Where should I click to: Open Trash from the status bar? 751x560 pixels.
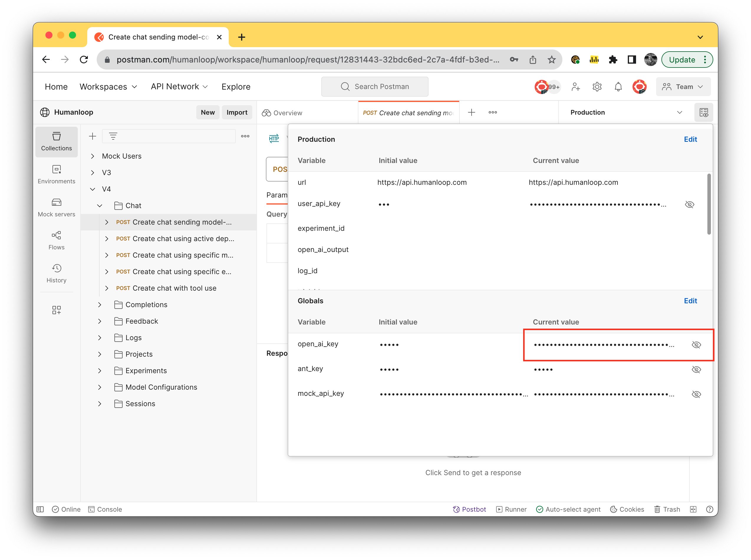coord(667,509)
